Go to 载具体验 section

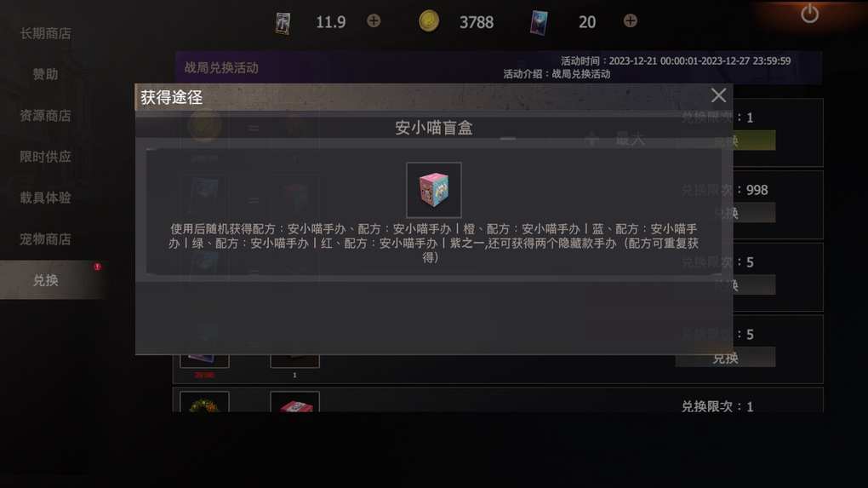[x=45, y=198]
